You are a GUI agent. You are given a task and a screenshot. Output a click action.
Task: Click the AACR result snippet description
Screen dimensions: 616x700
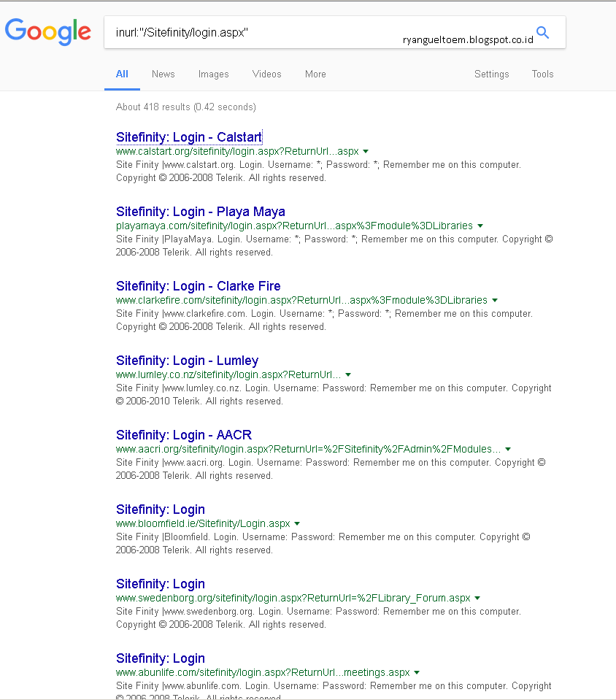(x=331, y=469)
